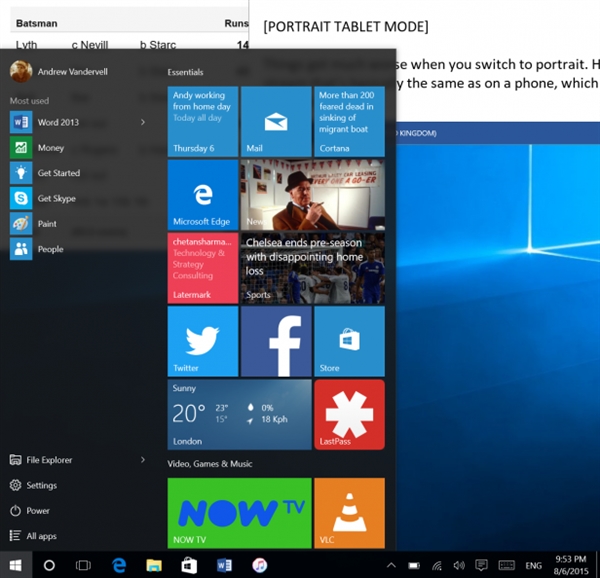
Task: Open All apps list
Action: click(41, 536)
